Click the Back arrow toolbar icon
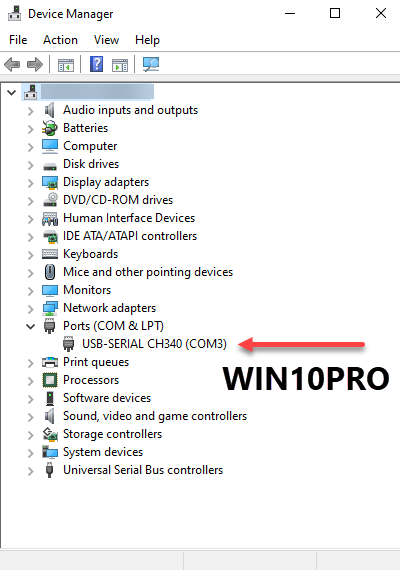Image resolution: width=405 pixels, height=570 pixels. pyautogui.click(x=12, y=65)
